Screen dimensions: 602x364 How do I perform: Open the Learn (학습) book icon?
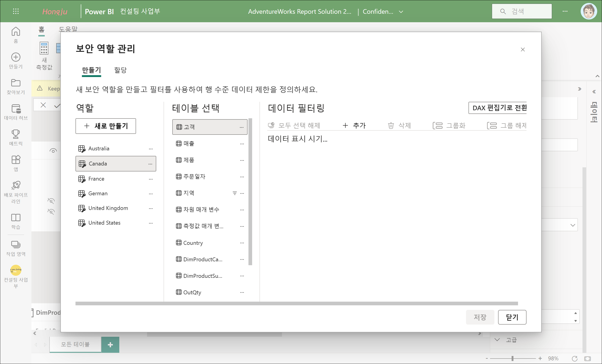[x=16, y=218]
